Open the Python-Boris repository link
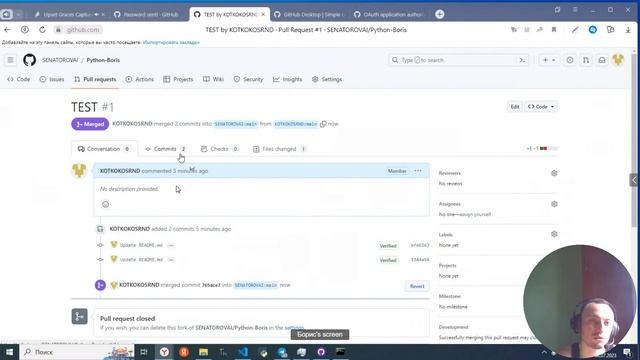This screenshot has height=360, width=640. [x=103, y=60]
